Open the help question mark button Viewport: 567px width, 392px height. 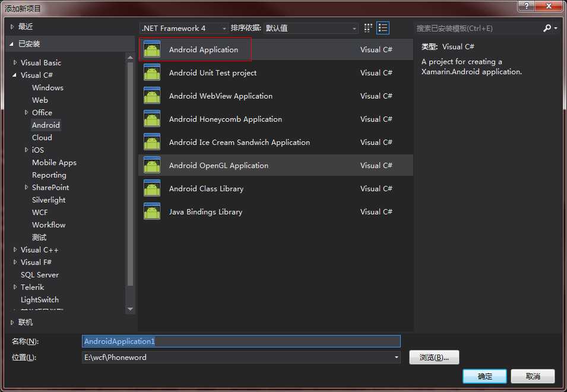(x=527, y=6)
